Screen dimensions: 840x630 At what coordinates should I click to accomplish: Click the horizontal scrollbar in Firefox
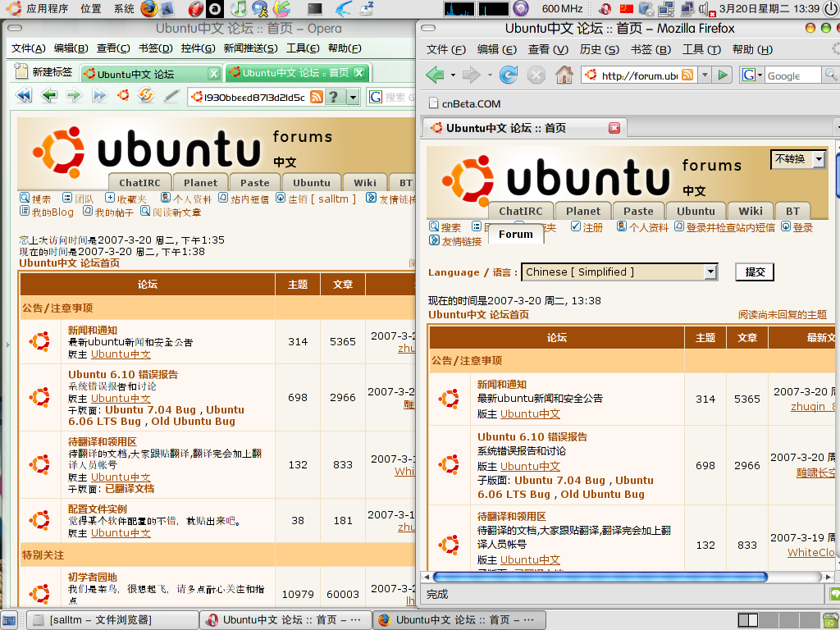[600, 577]
